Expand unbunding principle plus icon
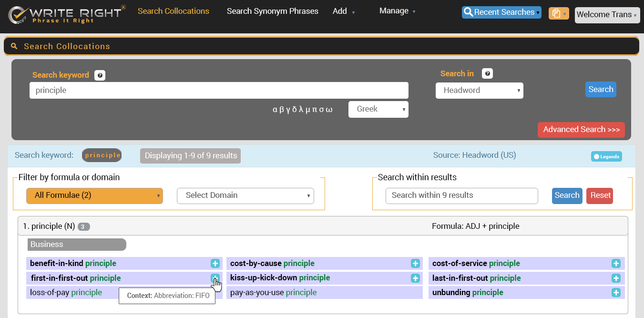The width and height of the screenshot is (644, 318). coord(616,293)
